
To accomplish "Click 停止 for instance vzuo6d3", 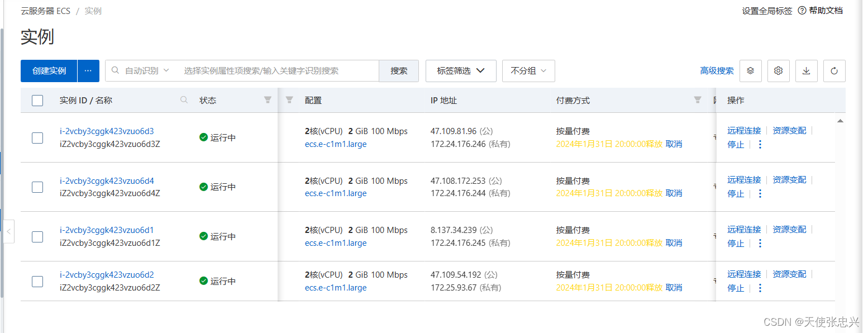I will 736,145.
